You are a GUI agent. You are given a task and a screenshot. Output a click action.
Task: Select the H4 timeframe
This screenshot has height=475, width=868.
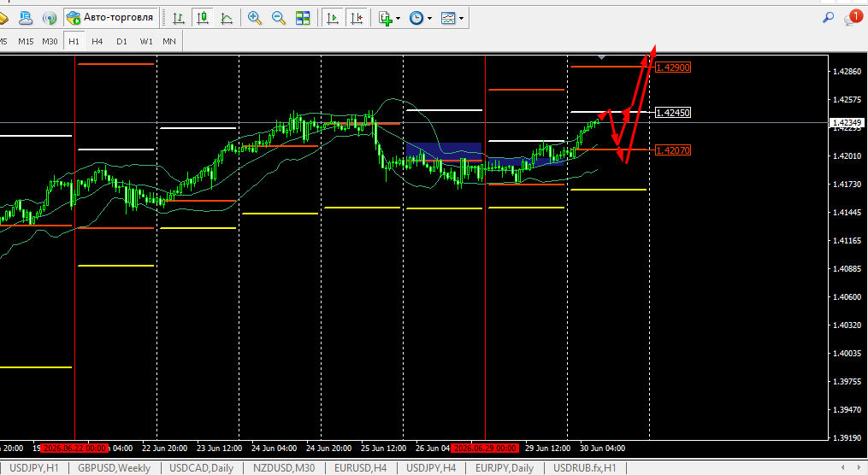coord(97,42)
